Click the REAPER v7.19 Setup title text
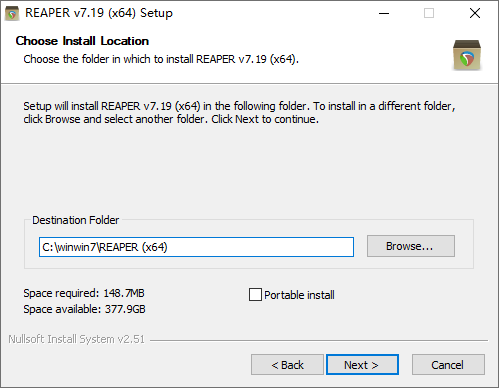Image resolution: width=499 pixels, height=388 pixels. click(99, 13)
